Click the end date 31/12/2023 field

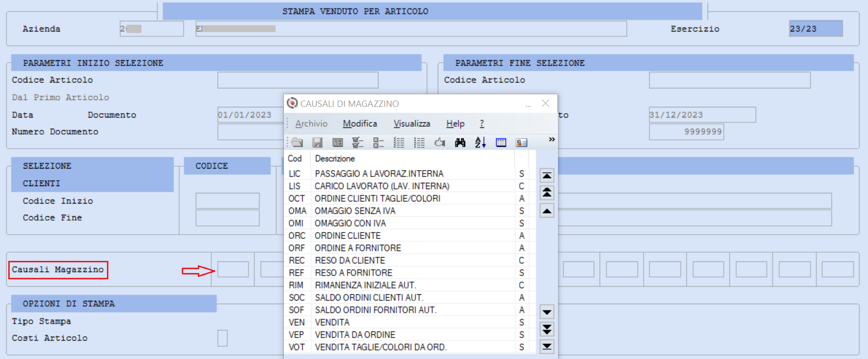tap(702, 115)
